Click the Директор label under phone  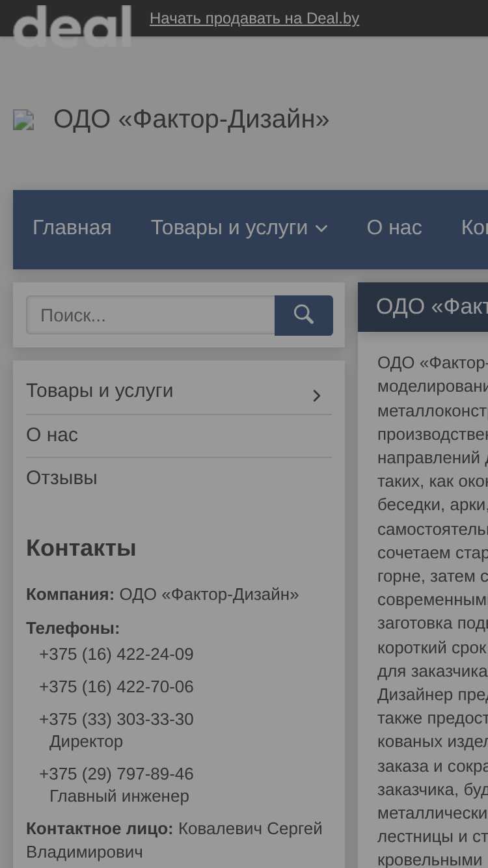coord(86,742)
